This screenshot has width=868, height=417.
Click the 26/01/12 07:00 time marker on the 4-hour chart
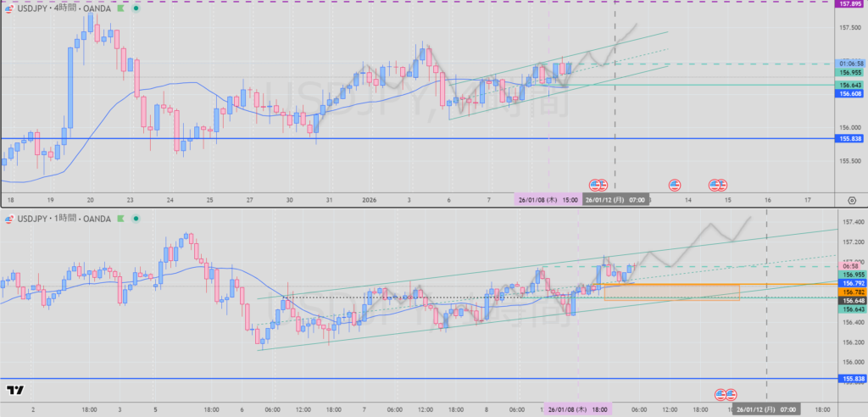pyautogui.click(x=615, y=199)
